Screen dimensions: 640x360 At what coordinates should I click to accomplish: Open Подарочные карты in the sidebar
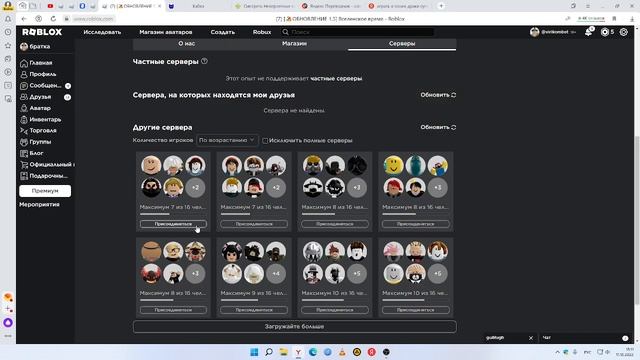click(x=44, y=176)
